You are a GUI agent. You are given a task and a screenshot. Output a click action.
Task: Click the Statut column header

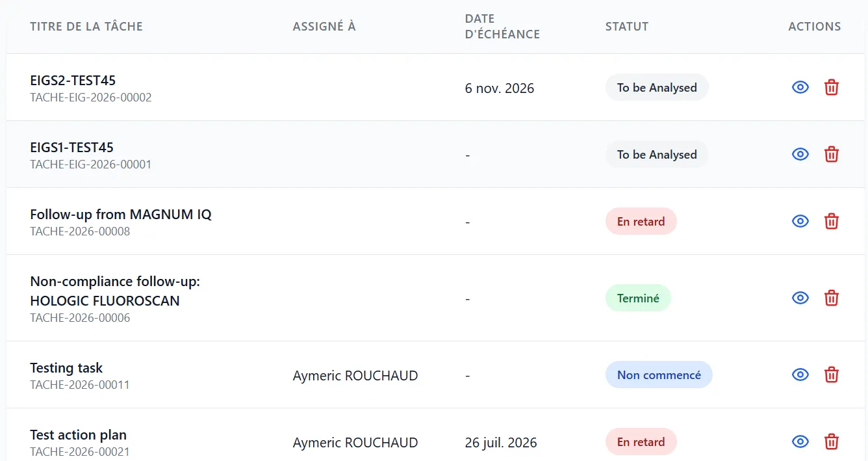point(627,27)
